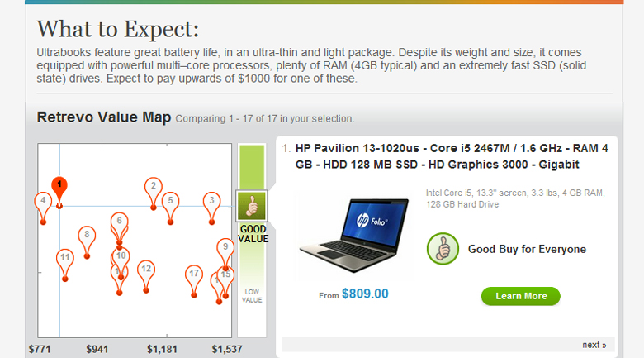The width and height of the screenshot is (644, 358).
Task: Click the thumbs-up Good Value slider handle
Action: click(251, 205)
